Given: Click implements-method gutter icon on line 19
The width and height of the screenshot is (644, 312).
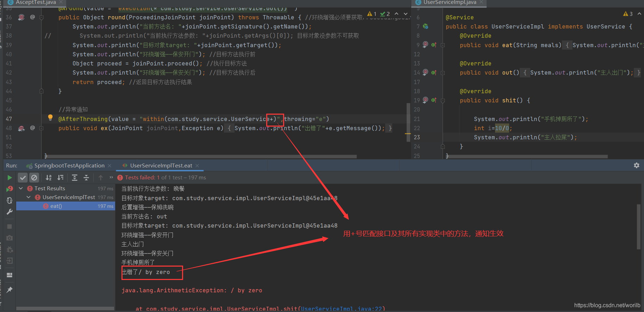Looking at the screenshot, I should 434,100.
